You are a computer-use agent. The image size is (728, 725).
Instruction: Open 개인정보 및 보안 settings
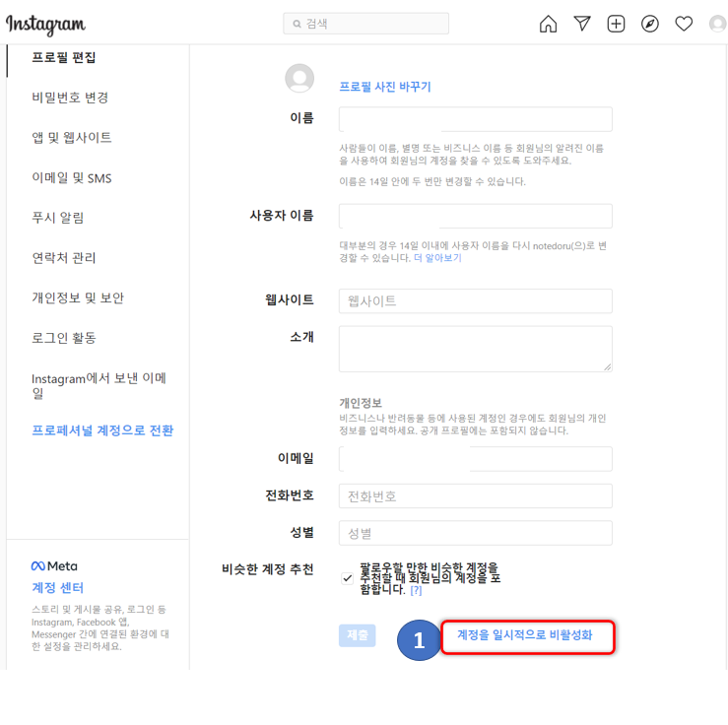click(78, 297)
